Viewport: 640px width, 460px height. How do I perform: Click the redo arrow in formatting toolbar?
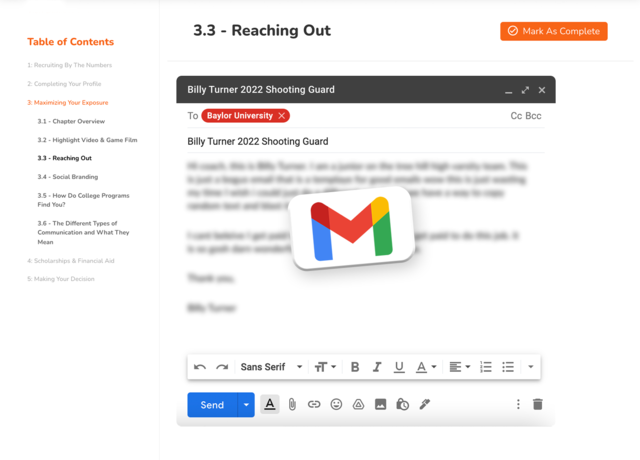pyautogui.click(x=222, y=367)
